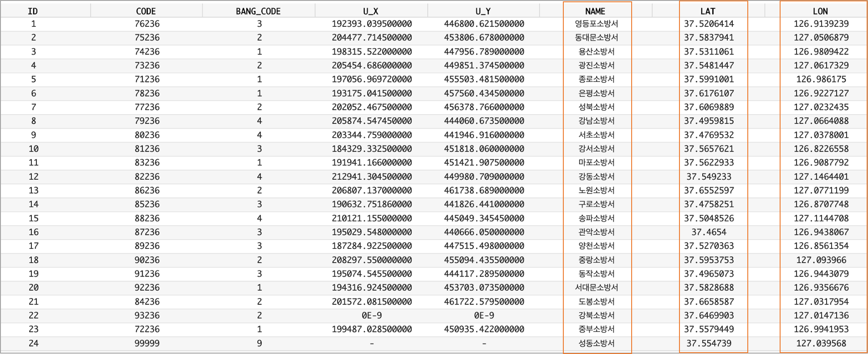Click the name cell 서초소방서
Screen dimensions: 868x354
597,135
